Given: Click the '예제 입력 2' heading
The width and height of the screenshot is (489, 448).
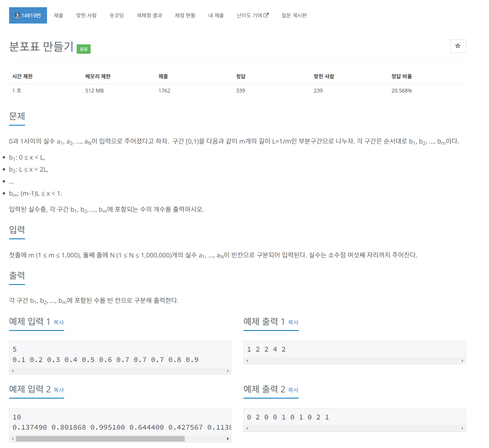Looking at the screenshot, I should click(30, 389).
